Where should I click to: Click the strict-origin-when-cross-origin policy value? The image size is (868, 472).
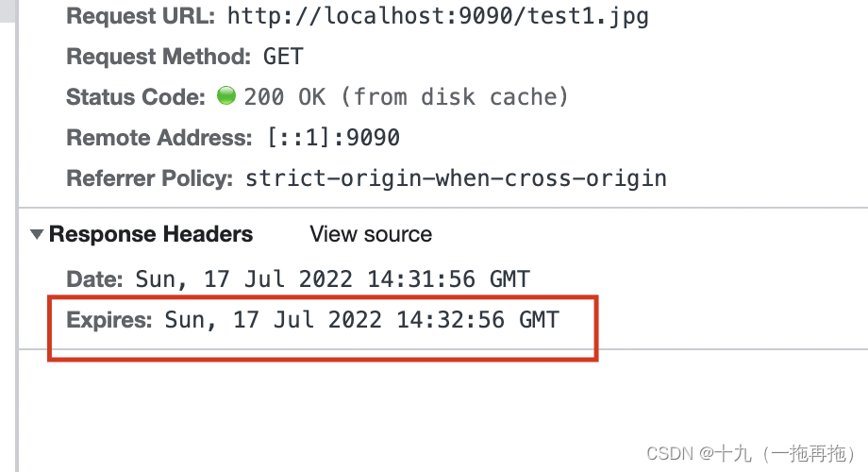pyautogui.click(x=456, y=178)
